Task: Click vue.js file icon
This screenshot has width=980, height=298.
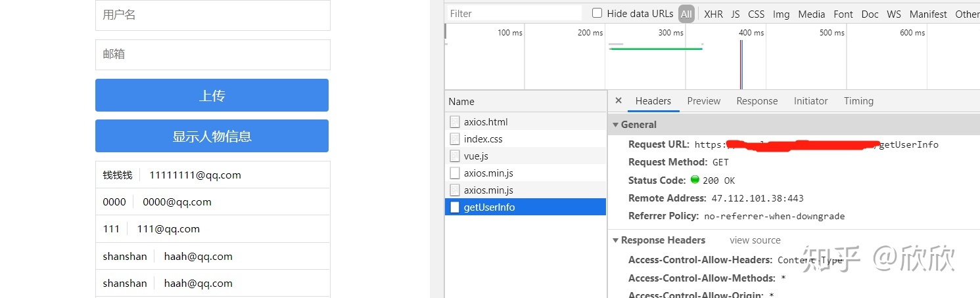Action: pyautogui.click(x=455, y=156)
